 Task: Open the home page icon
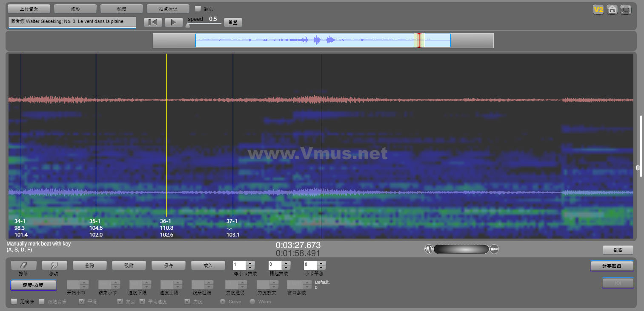(x=612, y=10)
